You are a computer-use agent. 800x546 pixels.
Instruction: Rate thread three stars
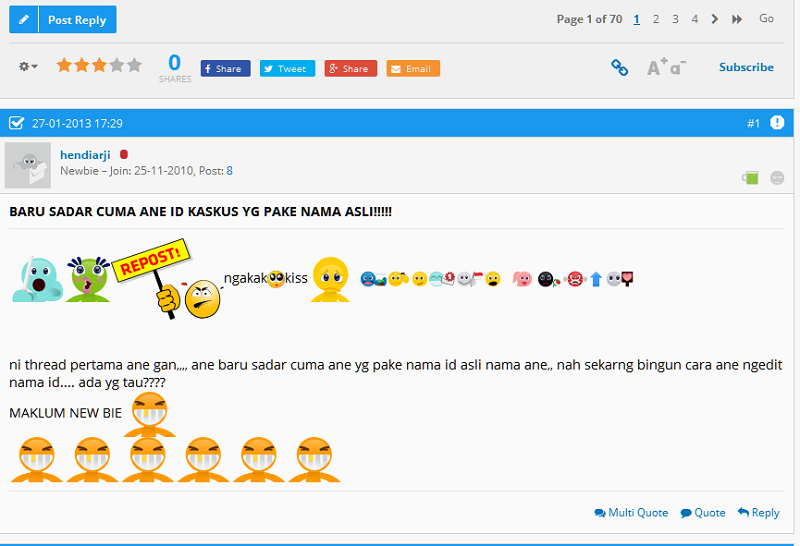(99, 65)
